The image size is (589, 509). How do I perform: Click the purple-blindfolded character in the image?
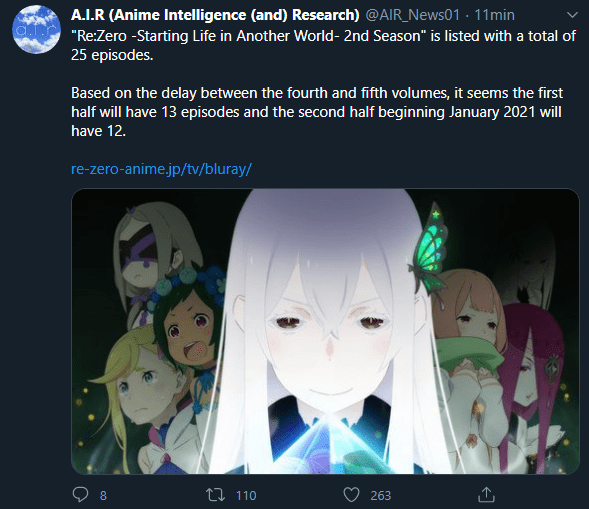point(150,255)
